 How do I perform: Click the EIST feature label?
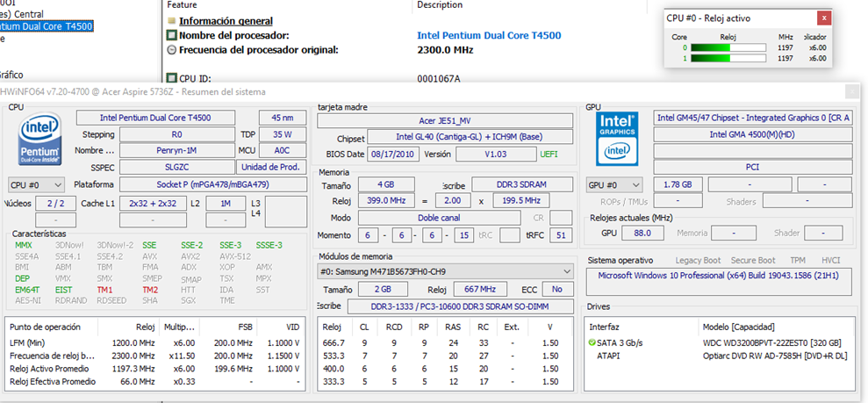64,290
